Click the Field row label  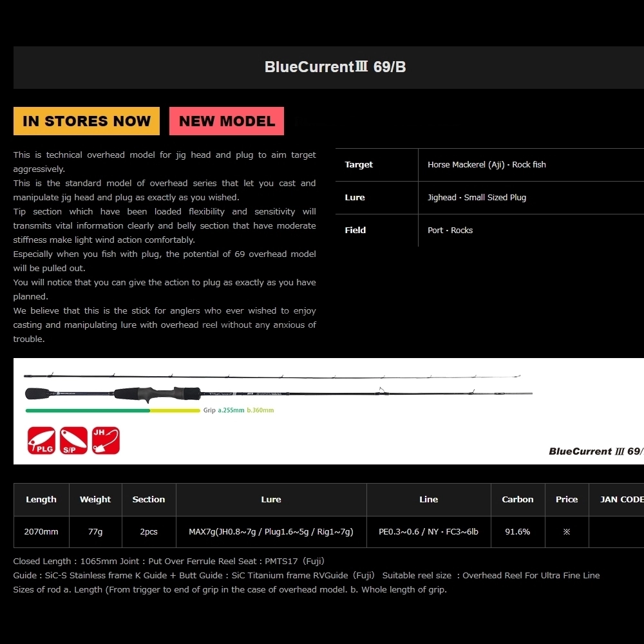tap(355, 231)
